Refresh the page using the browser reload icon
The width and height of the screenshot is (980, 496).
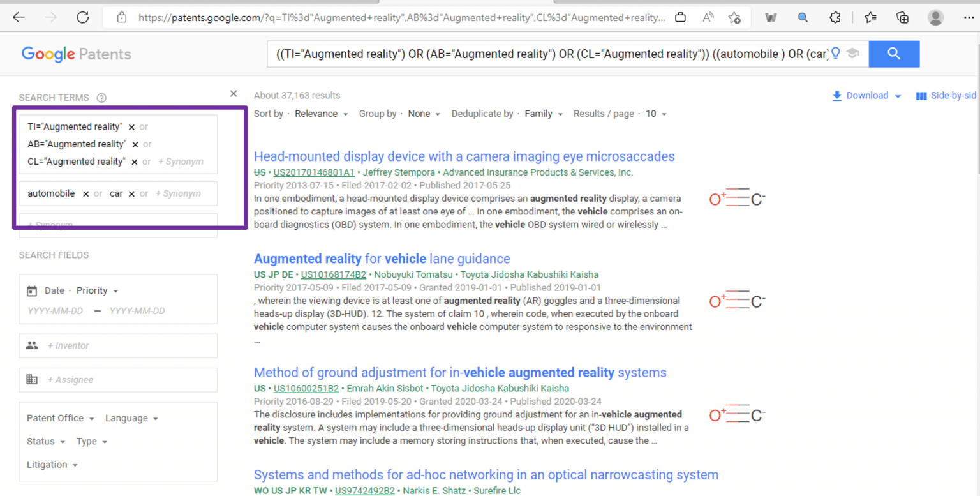82,17
